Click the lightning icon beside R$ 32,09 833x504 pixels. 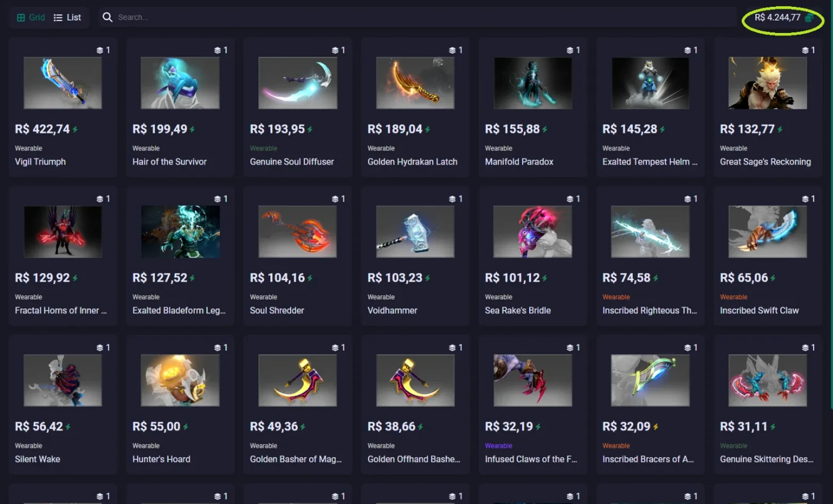pos(656,427)
